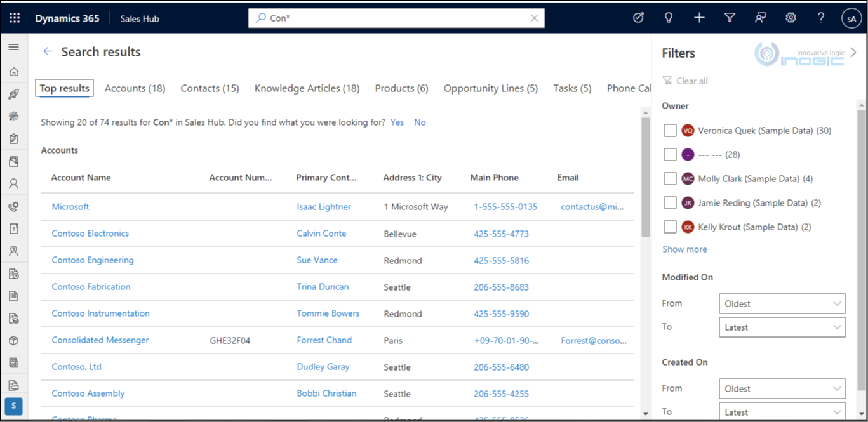868x422 pixels.
Task: Open the S area switcher in the sidebar
Action: coord(14,406)
